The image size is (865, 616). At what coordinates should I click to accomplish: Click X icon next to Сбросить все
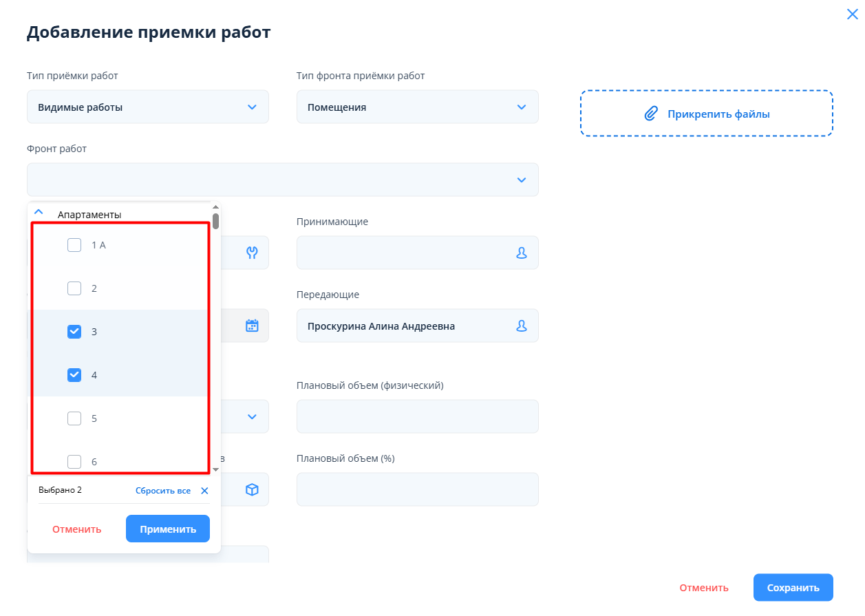coord(204,491)
